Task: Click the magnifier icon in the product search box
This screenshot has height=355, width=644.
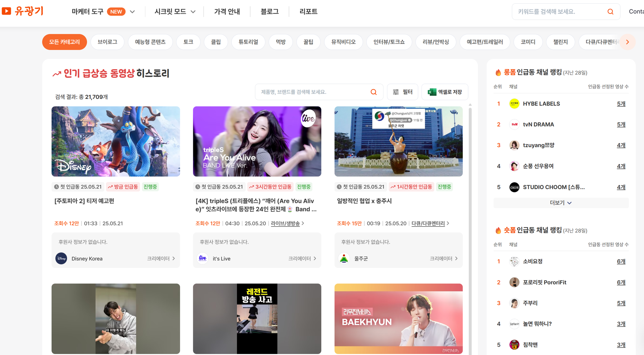Action: [x=374, y=92]
